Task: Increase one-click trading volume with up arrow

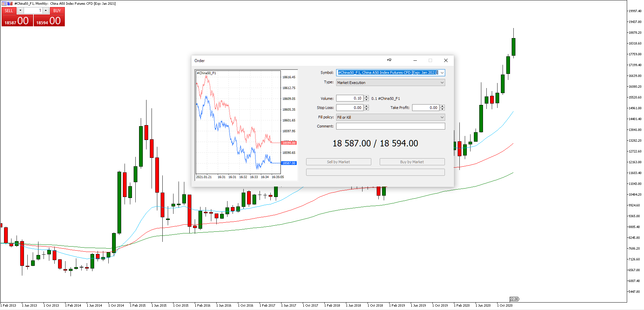Action: tap(46, 10)
